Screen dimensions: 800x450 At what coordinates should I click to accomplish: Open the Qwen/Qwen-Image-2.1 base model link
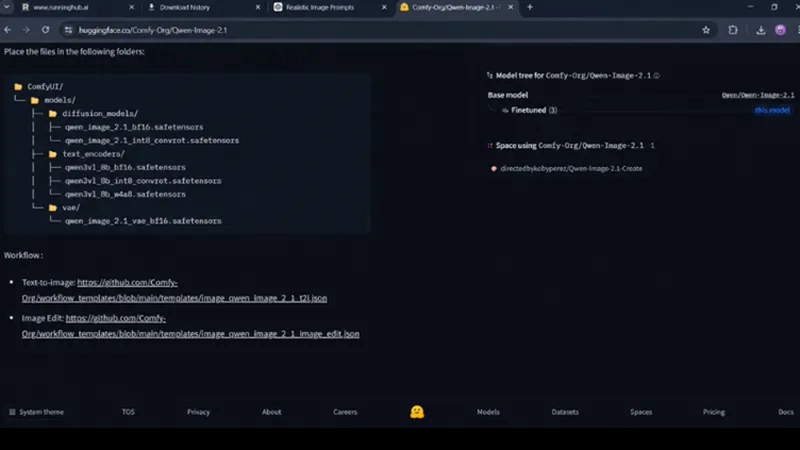(x=758, y=95)
